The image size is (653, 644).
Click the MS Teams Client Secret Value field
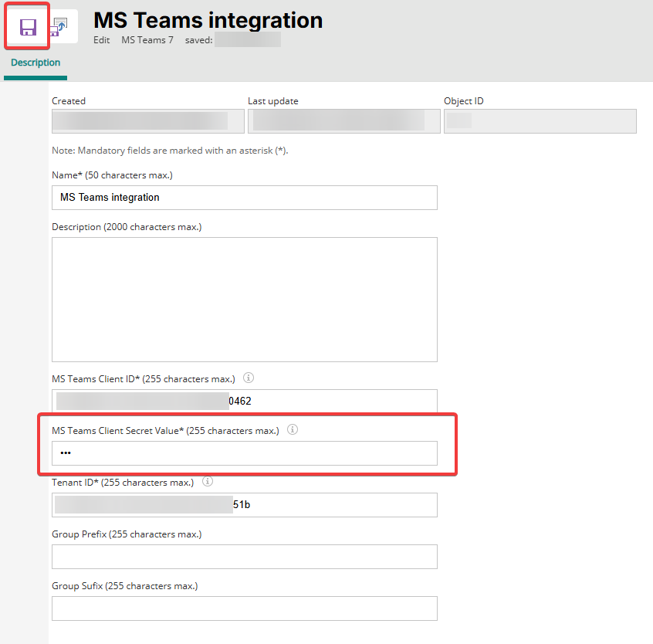tap(245, 453)
